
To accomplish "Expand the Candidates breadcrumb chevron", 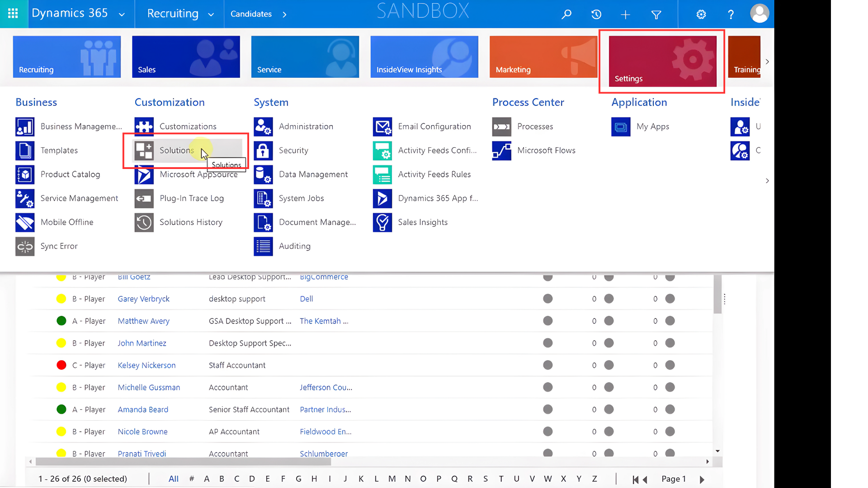I will [284, 14].
